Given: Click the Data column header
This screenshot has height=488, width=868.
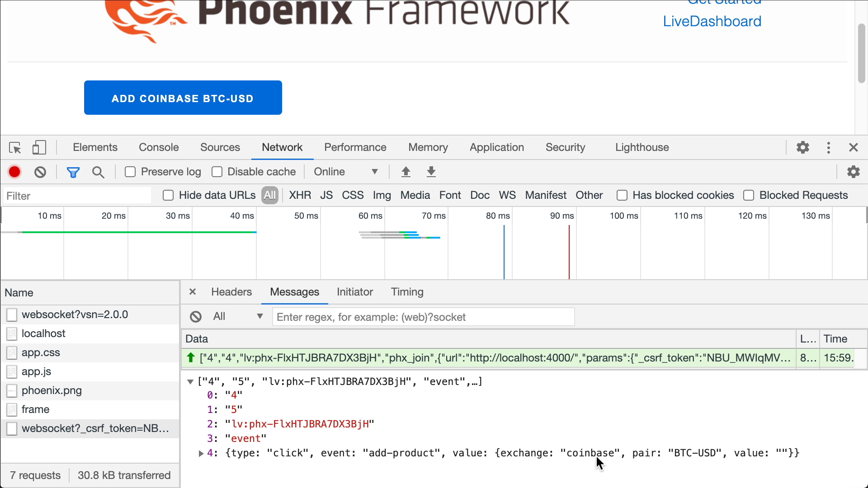Looking at the screenshot, I should 489,339.
